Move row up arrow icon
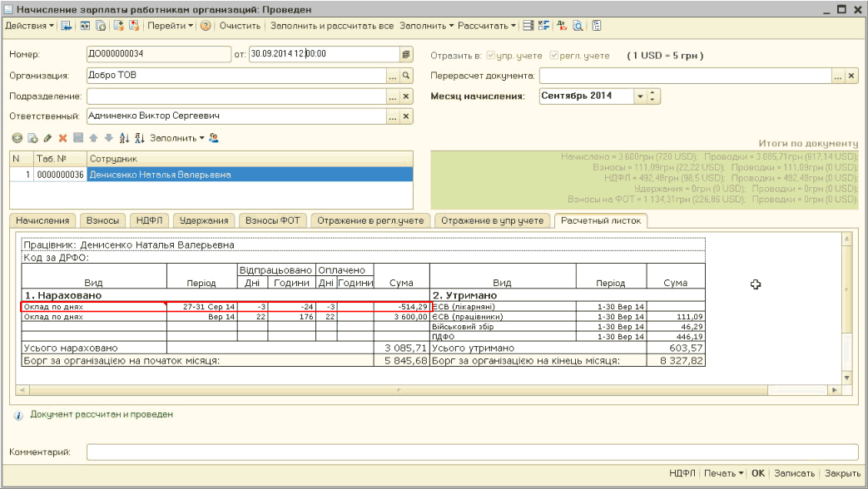Viewport: 868px width, 489px height. (93, 138)
